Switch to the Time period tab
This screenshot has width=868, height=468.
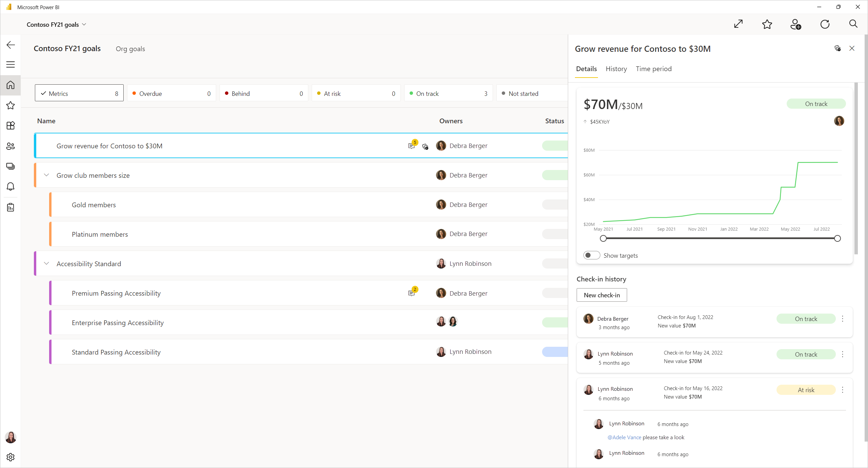coord(654,69)
